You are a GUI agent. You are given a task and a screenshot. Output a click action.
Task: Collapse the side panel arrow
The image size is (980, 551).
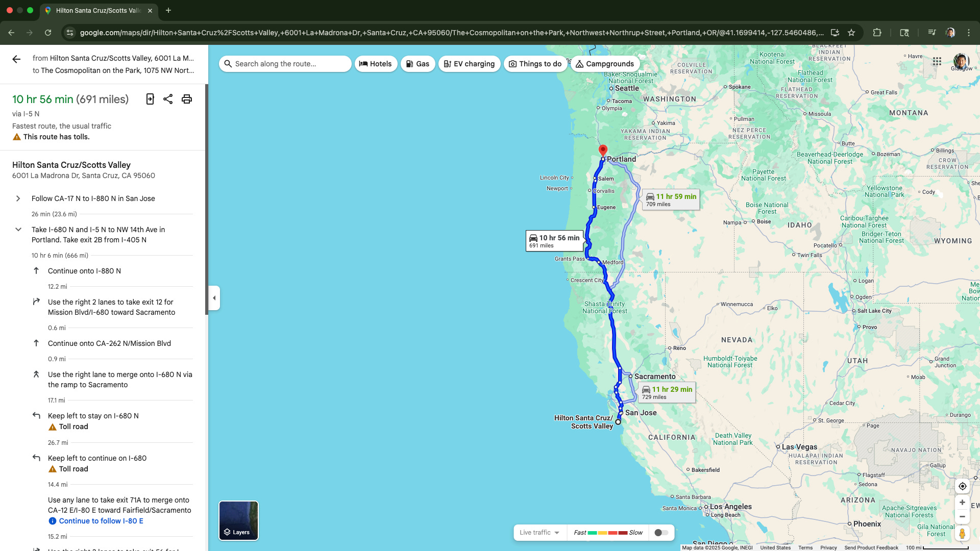click(x=214, y=298)
